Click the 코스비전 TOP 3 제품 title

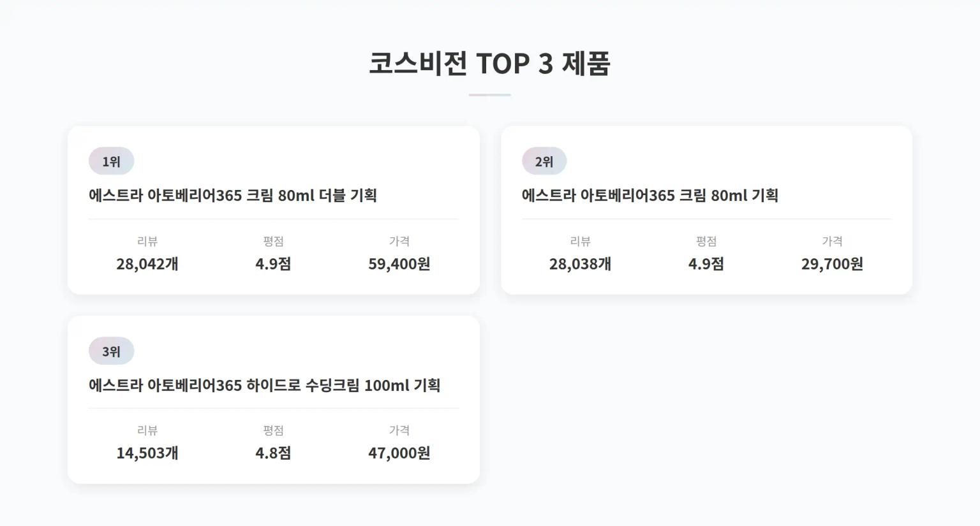coord(490,63)
